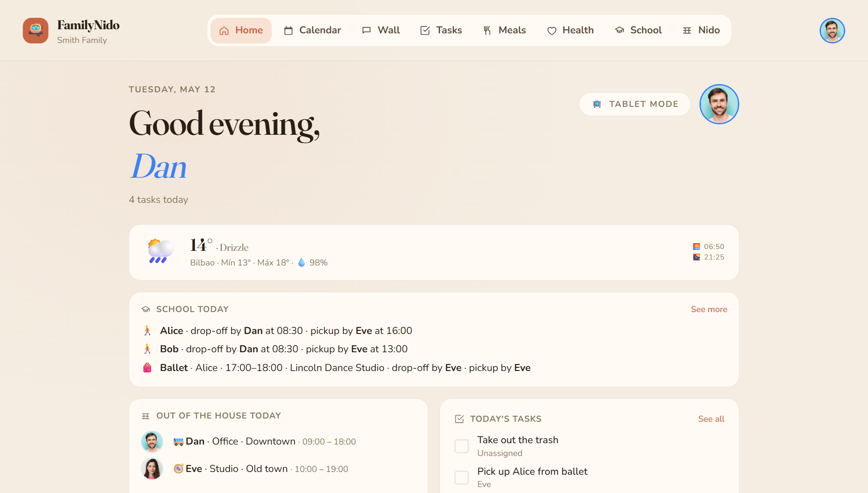Click the Smith Family subtitle
The width and height of the screenshot is (868, 493).
pyautogui.click(x=82, y=40)
